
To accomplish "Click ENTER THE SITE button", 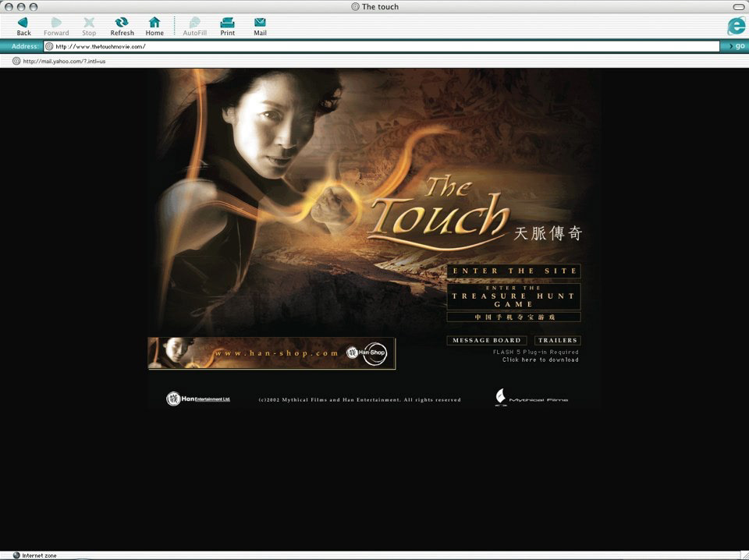I will click(x=513, y=271).
